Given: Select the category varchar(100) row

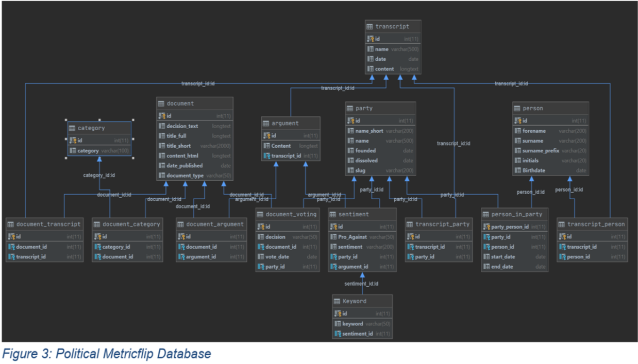Looking at the screenshot, I should click(x=99, y=151).
